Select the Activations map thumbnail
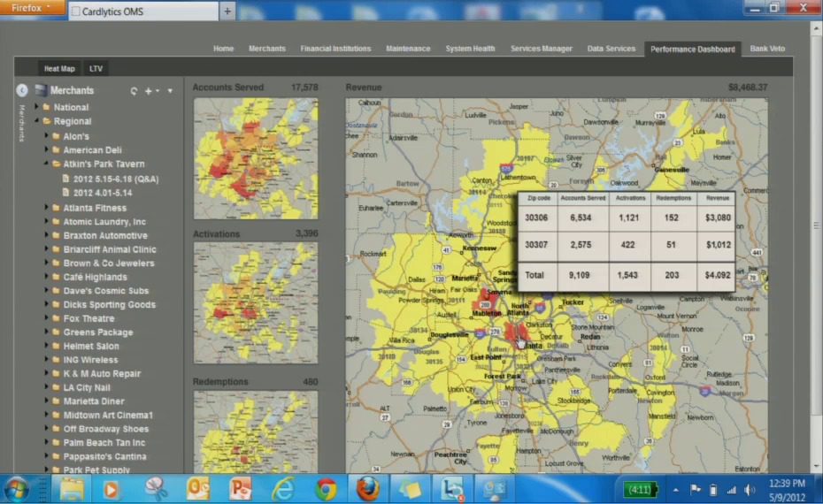This screenshot has width=823, height=504. pos(256,302)
